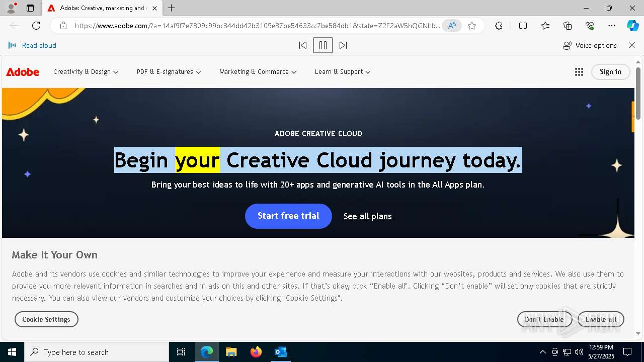Screen dimensions: 644x362
Task: Click the 'Make It Your Own' heading
Action: [55, 255]
